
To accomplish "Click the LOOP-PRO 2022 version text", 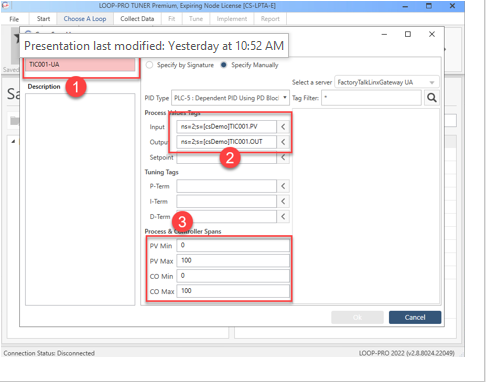I will (x=407, y=353).
